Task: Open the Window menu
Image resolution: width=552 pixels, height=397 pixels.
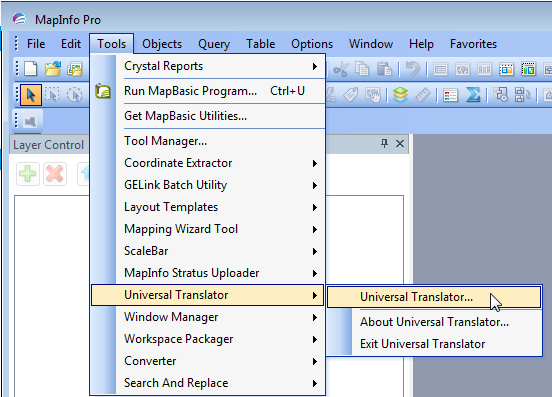Action: [x=371, y=44]
